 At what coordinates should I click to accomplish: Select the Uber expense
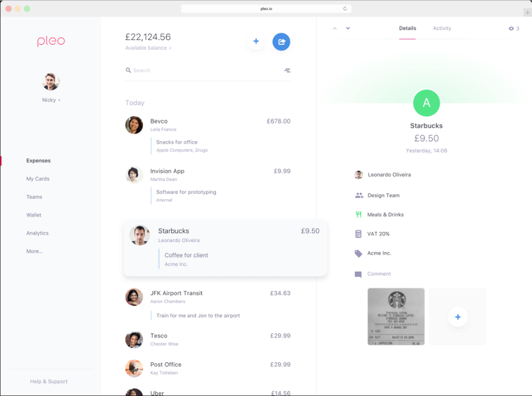tap(208, 393)
